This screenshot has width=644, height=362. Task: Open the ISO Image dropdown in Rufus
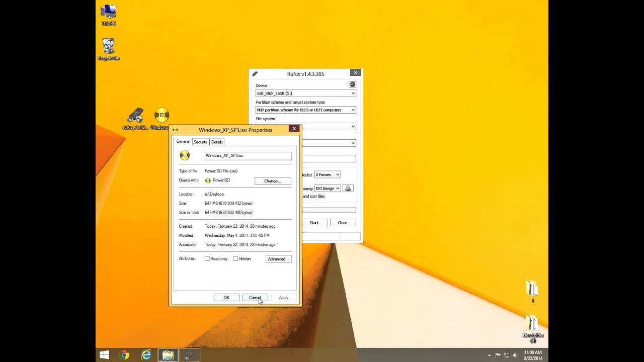(x=327, y=188)
